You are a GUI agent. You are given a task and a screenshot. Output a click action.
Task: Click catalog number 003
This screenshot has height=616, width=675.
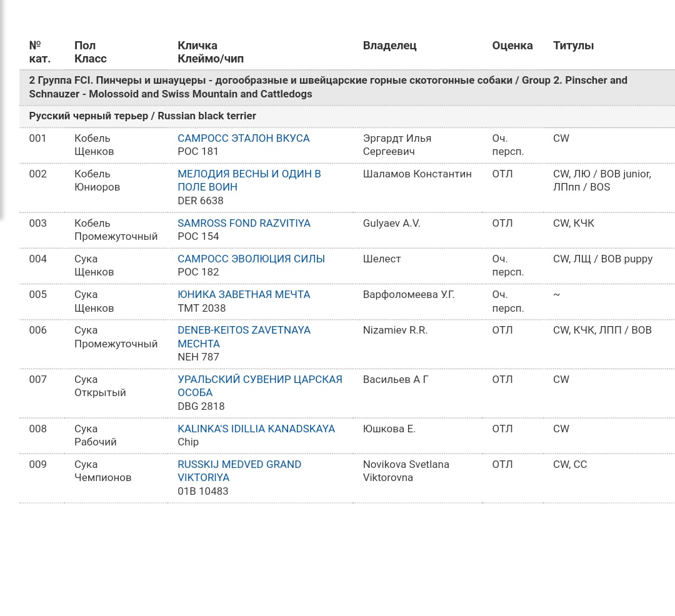coord(38,223)
